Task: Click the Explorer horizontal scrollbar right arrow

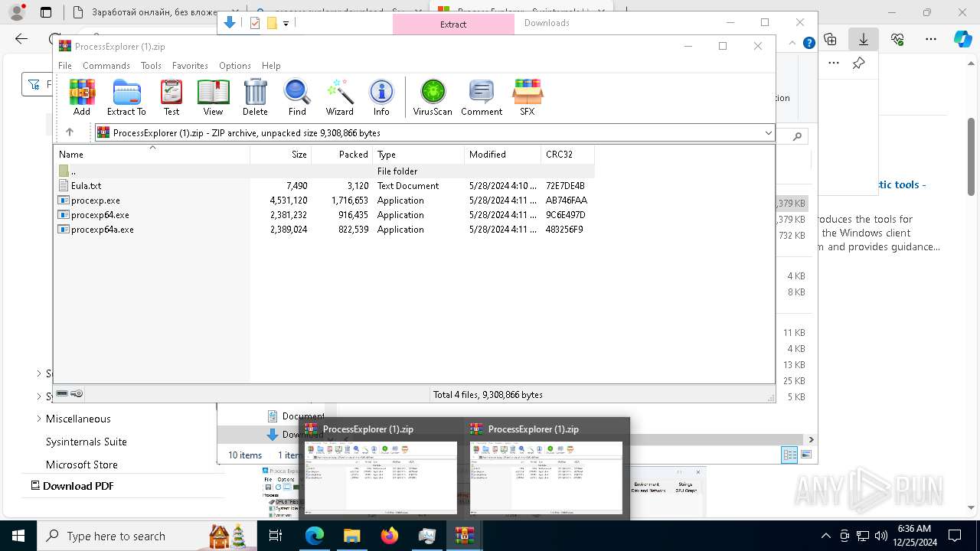Action: click(811, 439)
